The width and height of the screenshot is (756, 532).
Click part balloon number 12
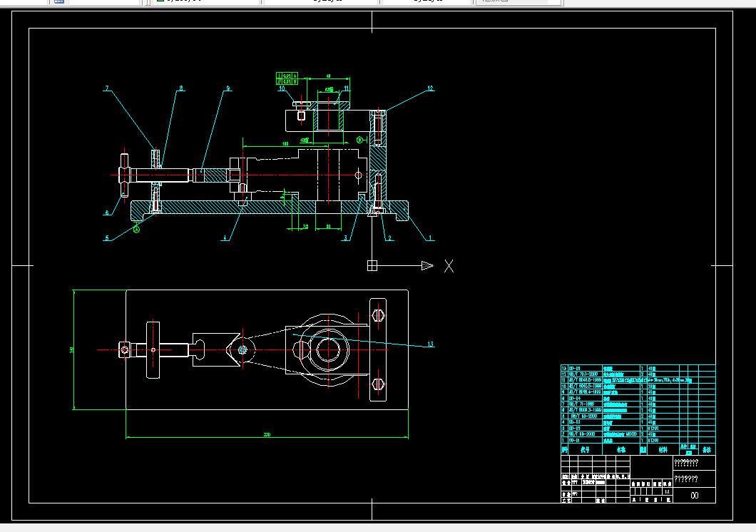coord(430,88)
